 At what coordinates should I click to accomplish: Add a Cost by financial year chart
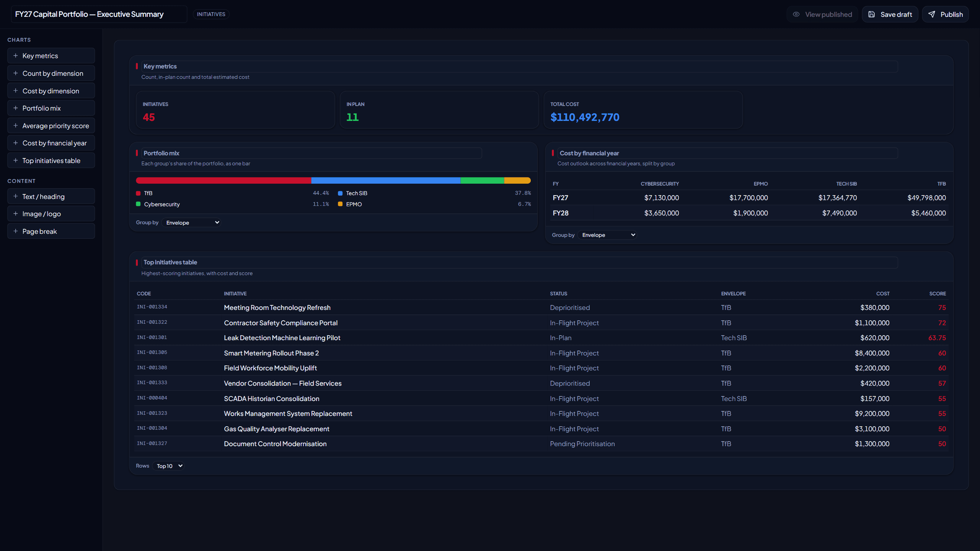click(x=51, y=143)
